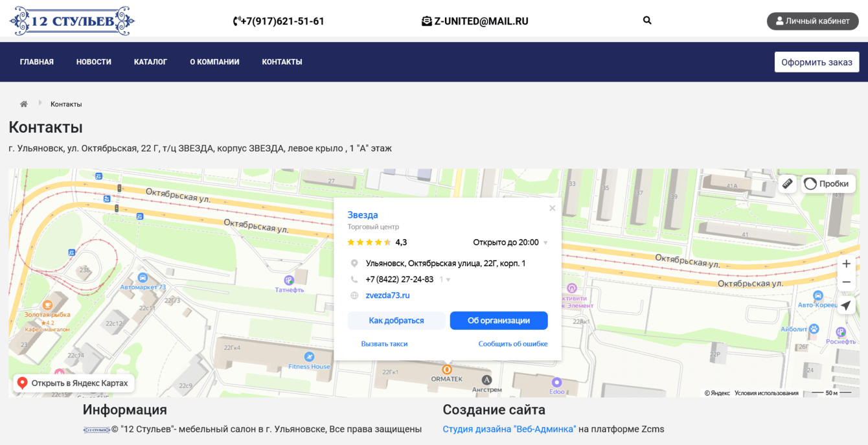This screenshot has height=445, width=868.
Task: Go to ГЛАВНАЯ menu item
Action: 37,62
